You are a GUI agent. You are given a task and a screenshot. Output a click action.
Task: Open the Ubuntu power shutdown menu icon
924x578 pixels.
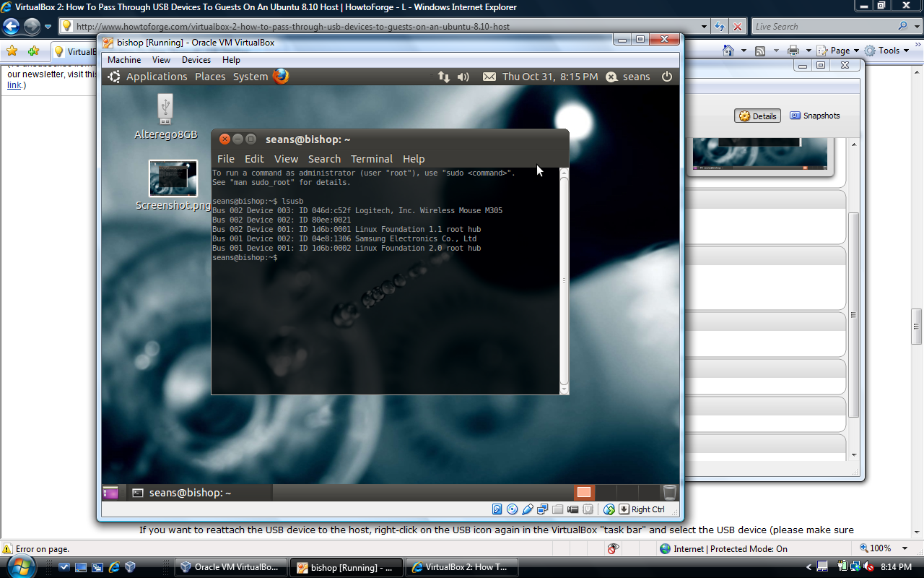[x=666, y=77]
